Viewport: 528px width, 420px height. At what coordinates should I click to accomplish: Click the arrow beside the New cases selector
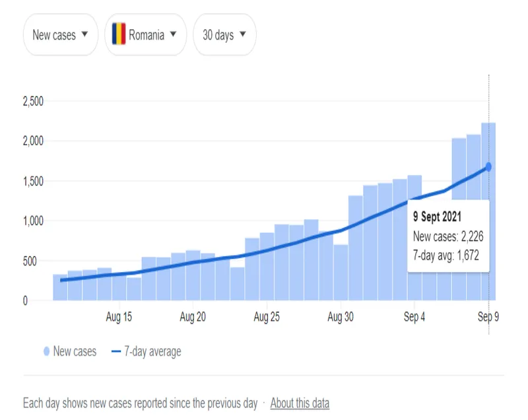click(84, 35)
